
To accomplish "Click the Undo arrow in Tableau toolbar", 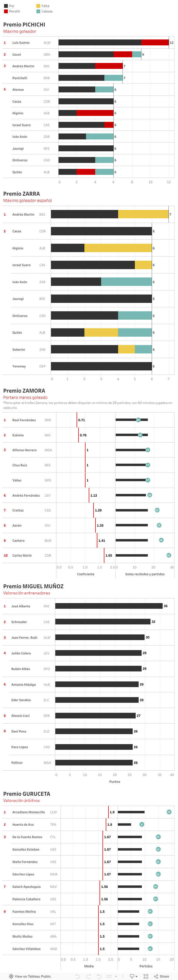I will pos(78,976).
